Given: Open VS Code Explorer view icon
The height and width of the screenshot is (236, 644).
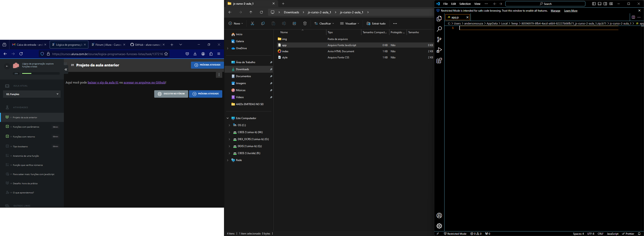Looking at the screenshot, I should [x=439, y=19].
